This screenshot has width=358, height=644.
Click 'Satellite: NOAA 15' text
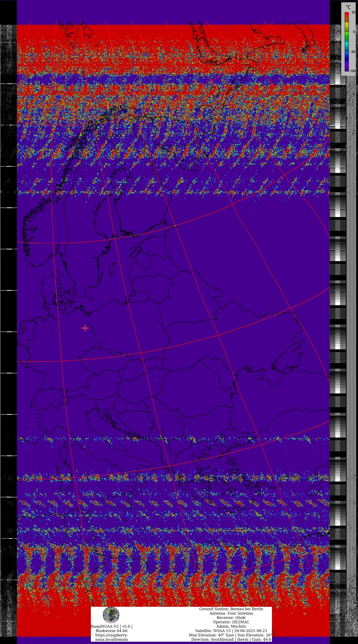point(213,631)
